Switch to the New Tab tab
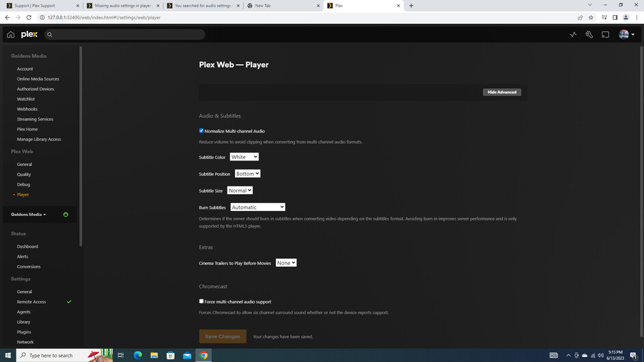 pos(283,5)
